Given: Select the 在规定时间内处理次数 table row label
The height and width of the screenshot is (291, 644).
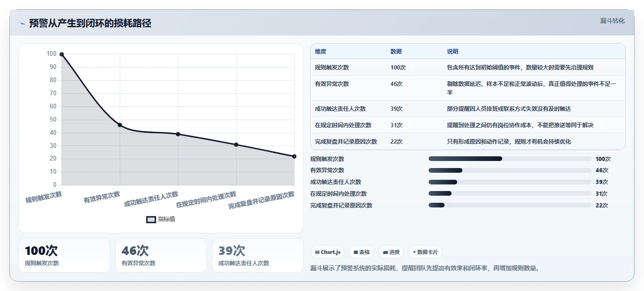Looking at the screenshot, I should pos(343,125).
